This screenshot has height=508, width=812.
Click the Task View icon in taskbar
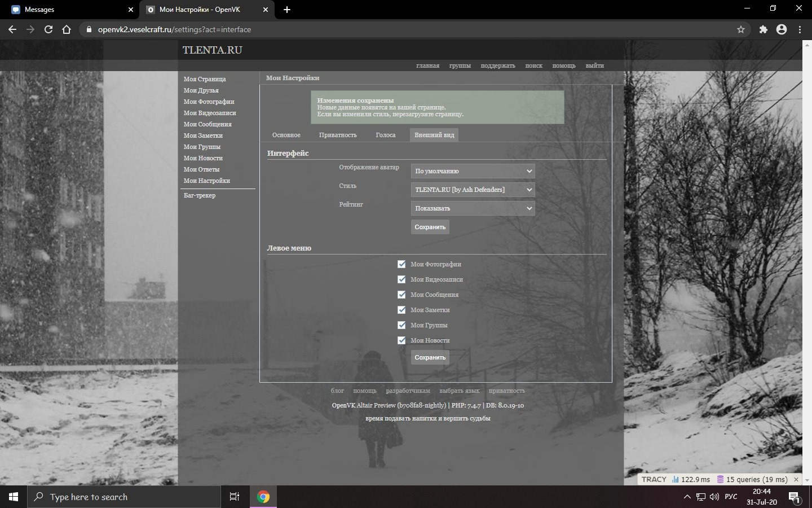[235, 497]
